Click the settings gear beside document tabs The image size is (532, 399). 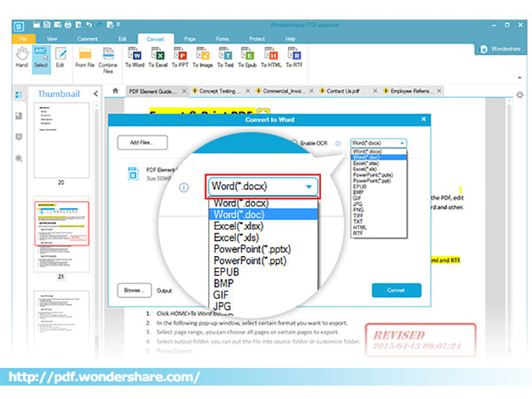(520, 95)
